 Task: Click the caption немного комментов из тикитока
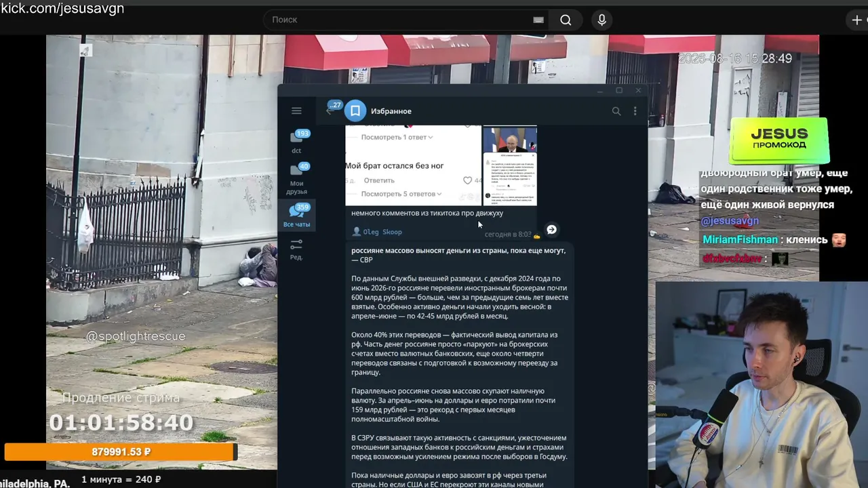coord(427,213)
